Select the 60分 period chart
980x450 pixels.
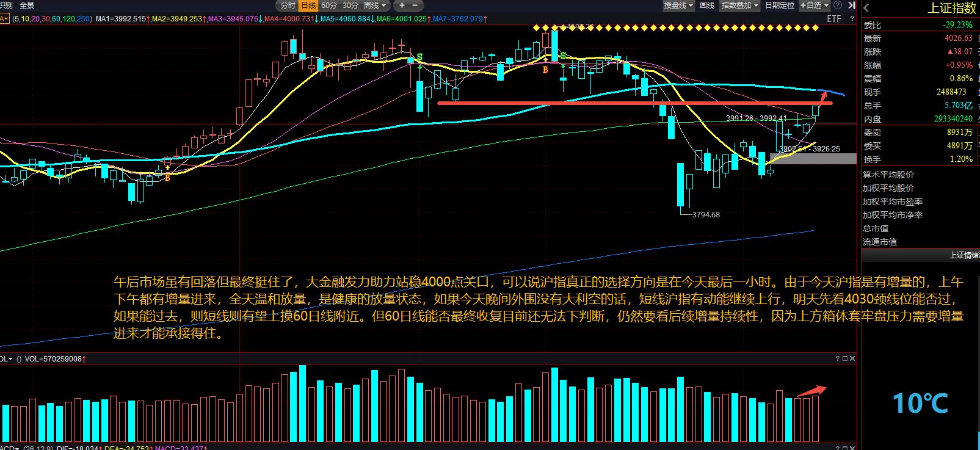(x=329, y=5)
